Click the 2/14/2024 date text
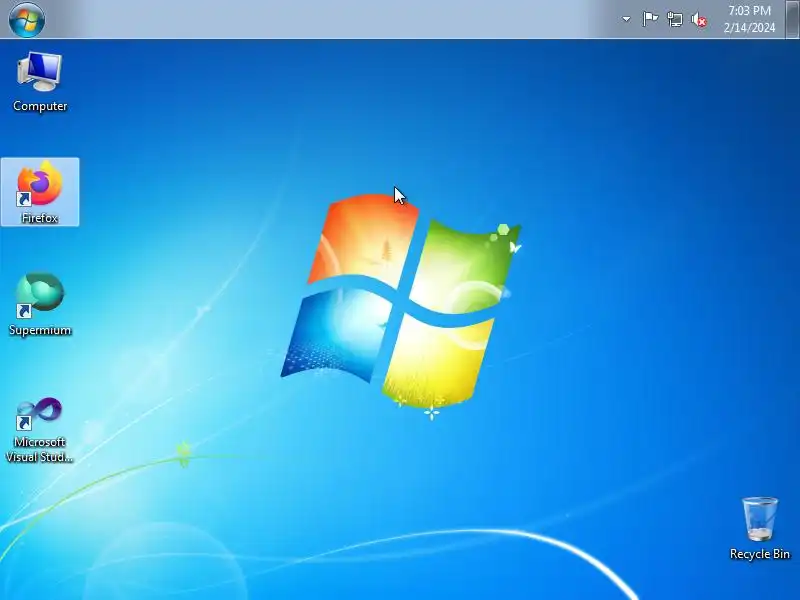800x600 pixels. pyautogui.click(x=749, y=28)
